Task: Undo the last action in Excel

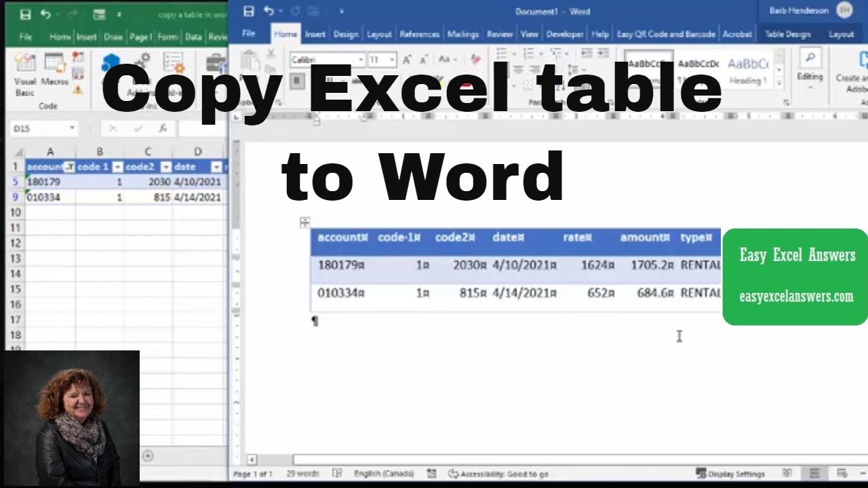Action: [x=45, y=14]
